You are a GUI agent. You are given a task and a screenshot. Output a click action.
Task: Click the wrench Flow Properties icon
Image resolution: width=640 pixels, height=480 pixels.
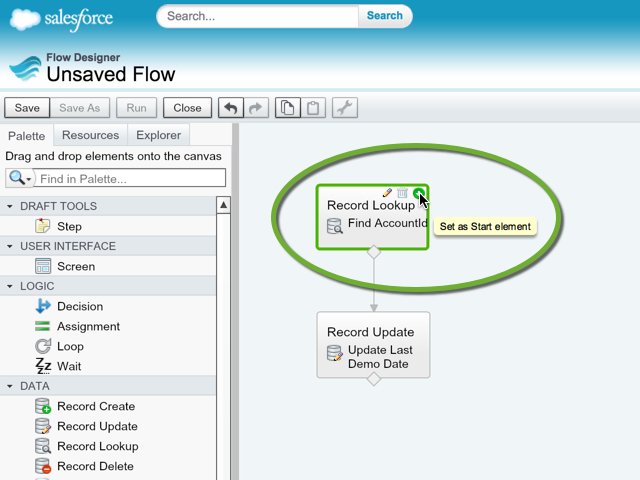coord(344,108)
